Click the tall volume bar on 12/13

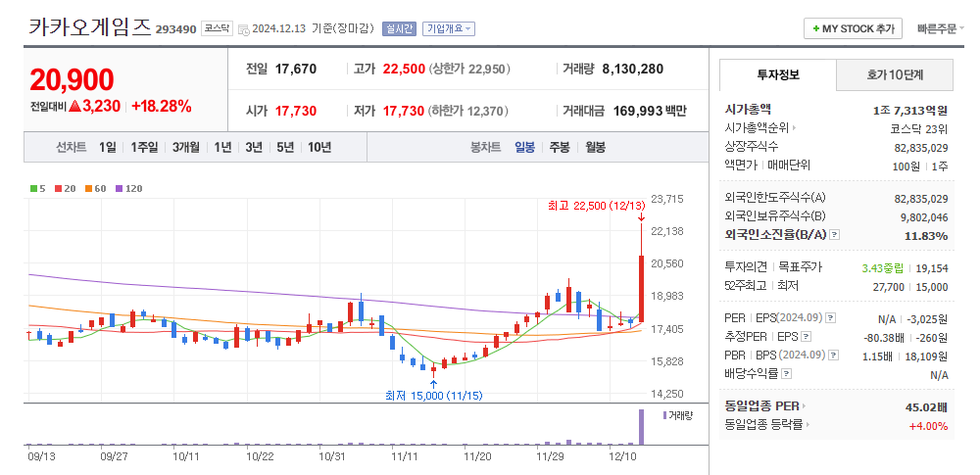pos(641,427)
